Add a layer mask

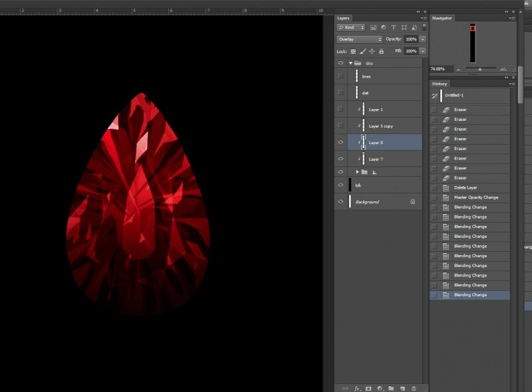368,388
